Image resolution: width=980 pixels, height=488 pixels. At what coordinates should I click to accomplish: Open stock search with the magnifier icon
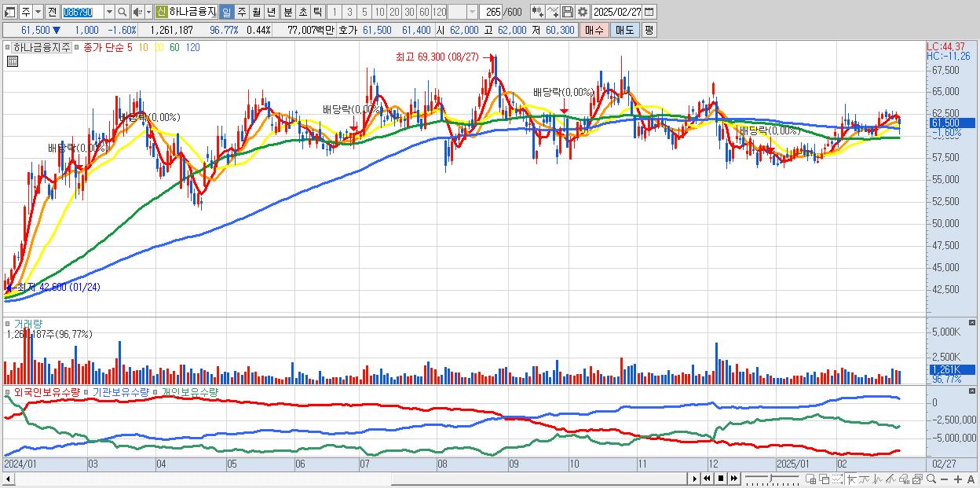pos(123,12)
